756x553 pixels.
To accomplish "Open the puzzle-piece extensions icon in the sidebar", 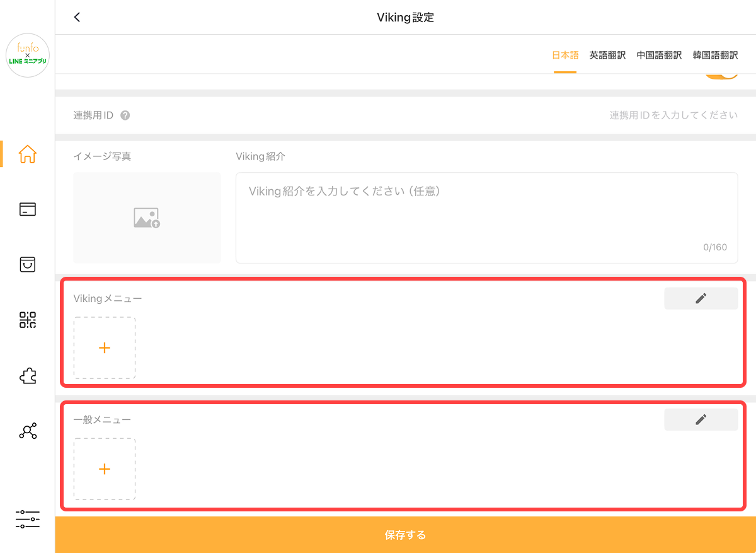I will click(27, 375).
